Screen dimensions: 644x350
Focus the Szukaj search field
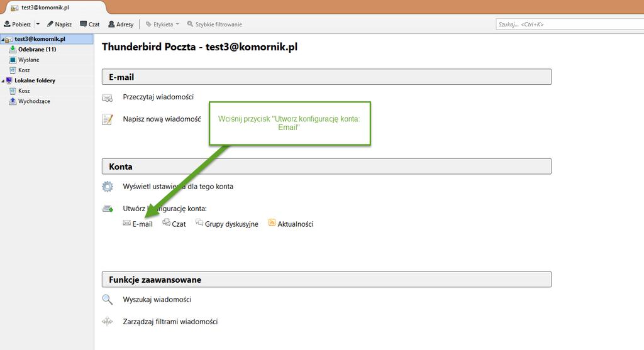pos(570,25)
